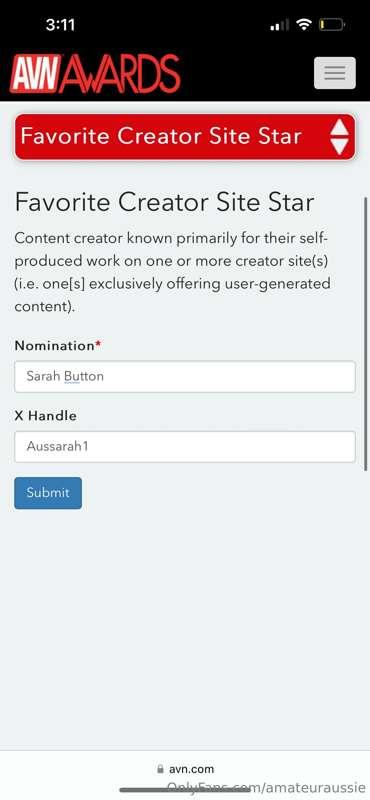Tap the Wi-Fi status icon
This screenshot has width=370, height=800.
point(304,24)
